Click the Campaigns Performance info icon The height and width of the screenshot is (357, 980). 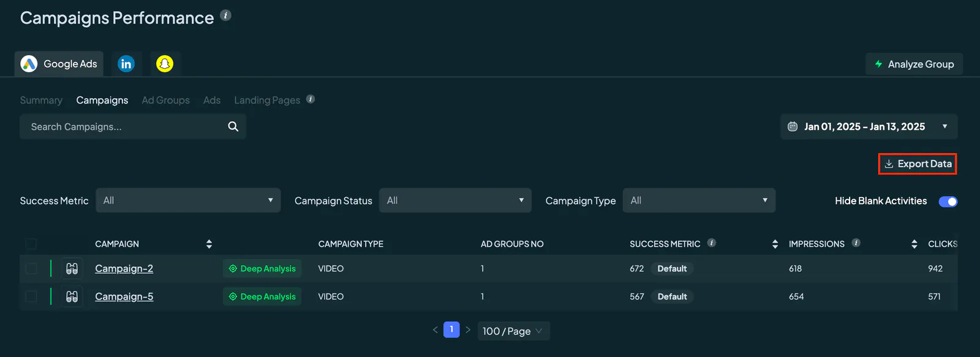point(225,15)
